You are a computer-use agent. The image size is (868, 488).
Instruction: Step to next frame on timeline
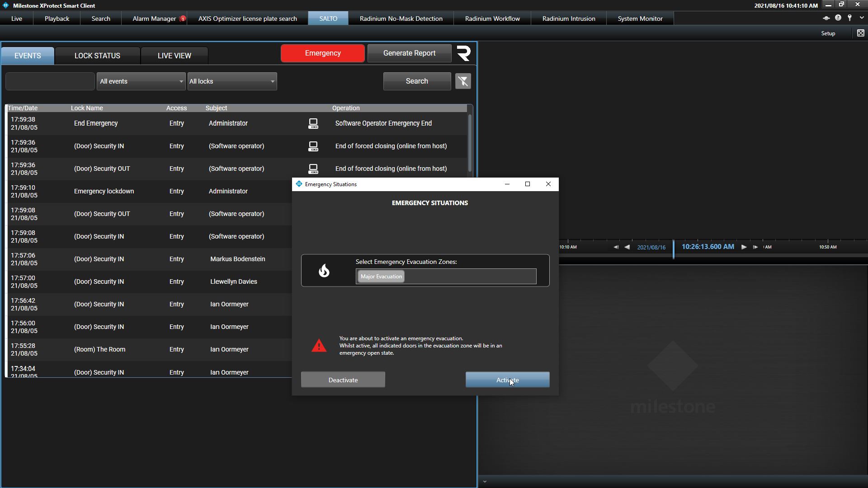[755, 247]
